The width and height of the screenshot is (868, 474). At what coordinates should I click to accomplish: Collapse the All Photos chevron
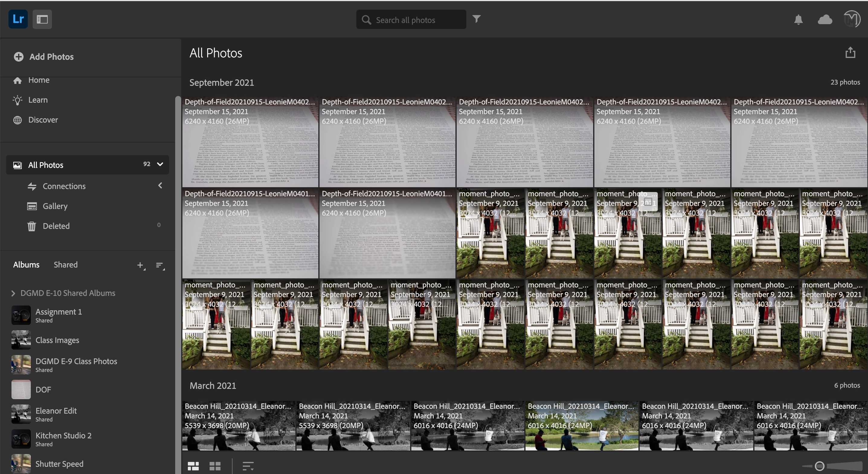coord(160,165)
